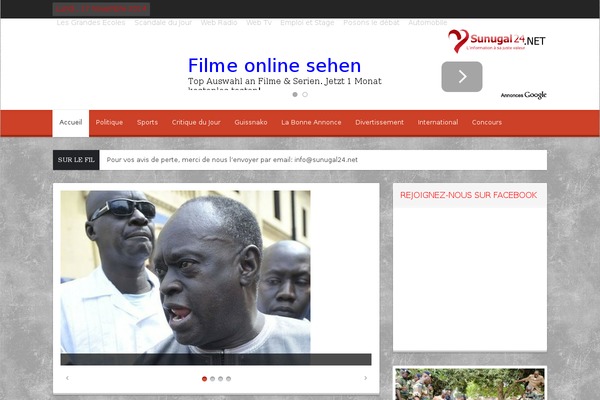Viewport: 600px width, 400px height.
Task: Open the Concours menu item
Action: click(x=487, y=122)
